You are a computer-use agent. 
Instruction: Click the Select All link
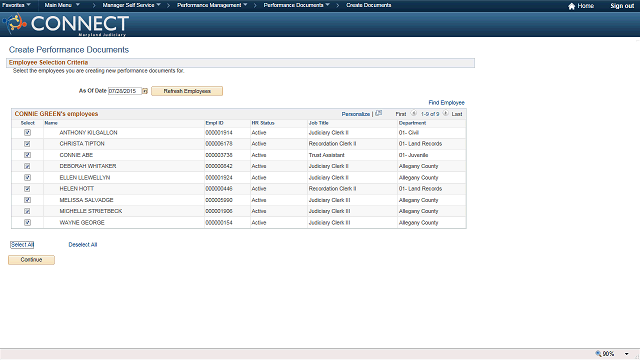click(x=22, y=244)
